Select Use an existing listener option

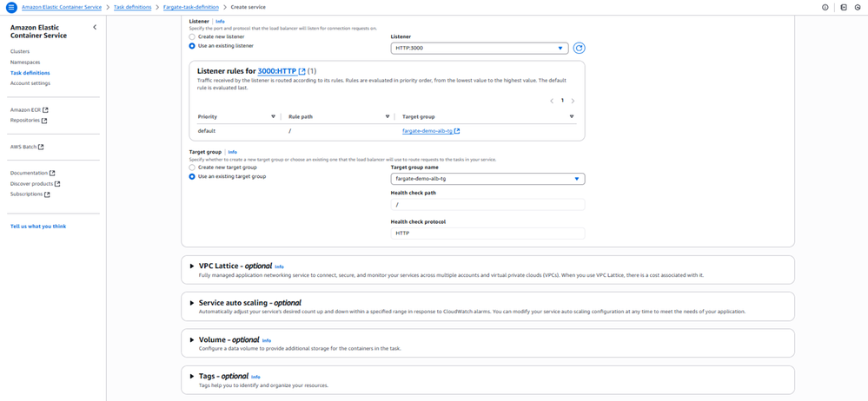[192, 46]
